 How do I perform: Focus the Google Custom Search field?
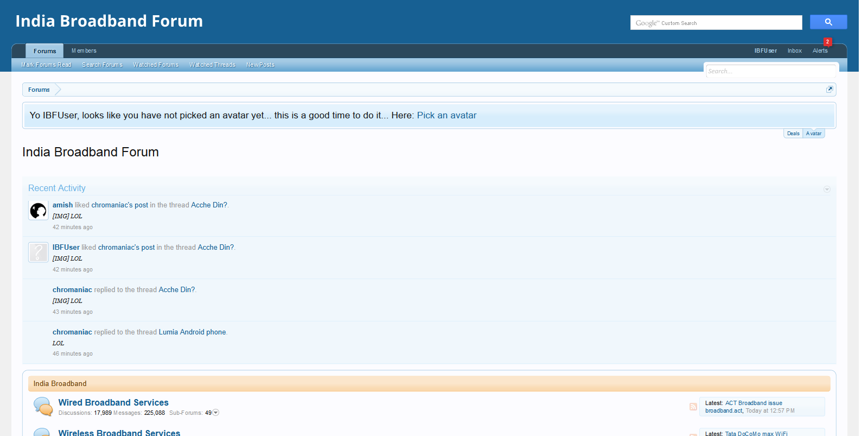pyautogui.click(x=716, y=23)
